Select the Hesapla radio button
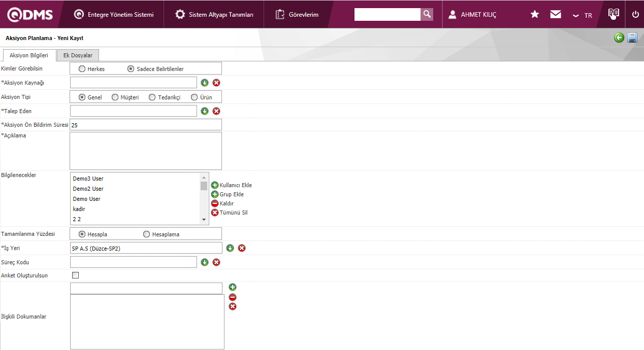Screen dimensions: 644x350 point(82,234)
